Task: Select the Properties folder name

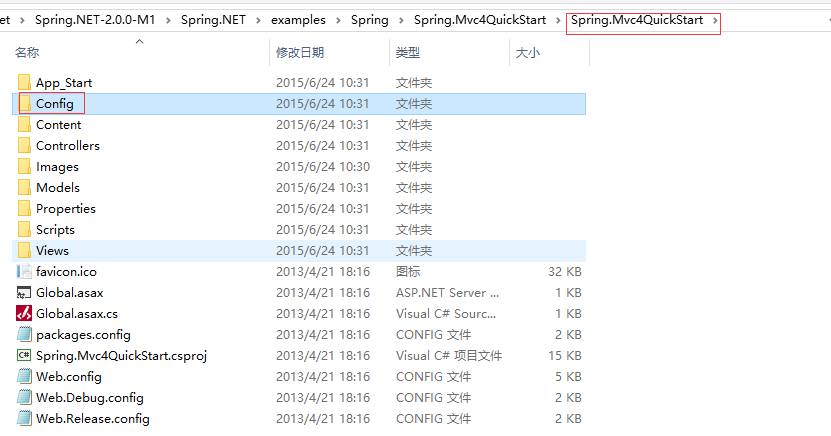Action: [x=66, y=209]
